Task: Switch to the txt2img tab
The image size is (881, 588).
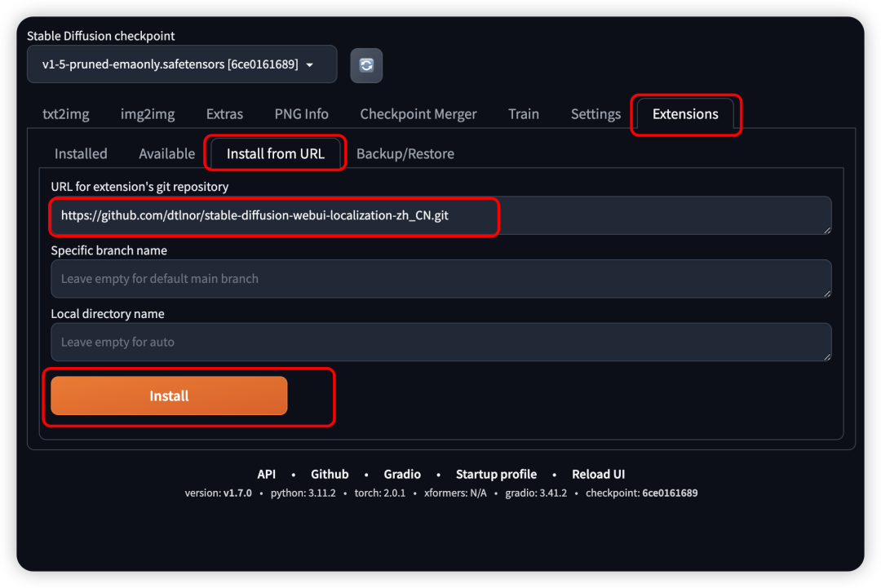Action: pyautogui.click(x=66, y=114)
